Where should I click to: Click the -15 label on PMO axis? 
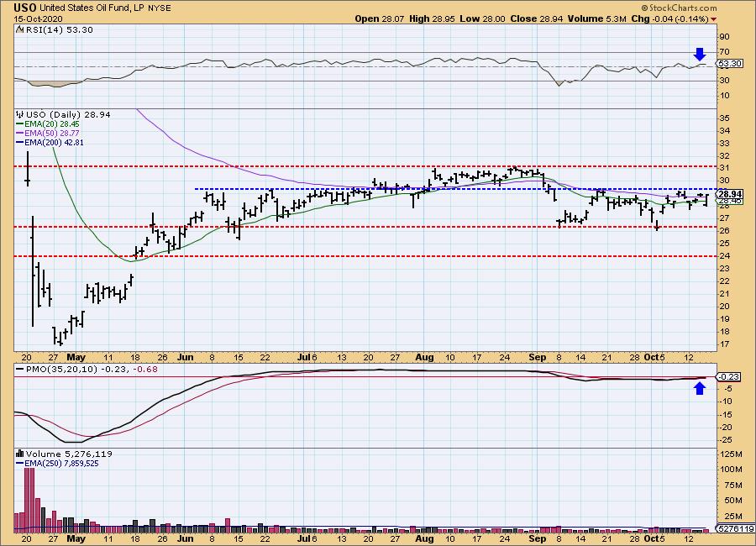click(x=725, y=414)
